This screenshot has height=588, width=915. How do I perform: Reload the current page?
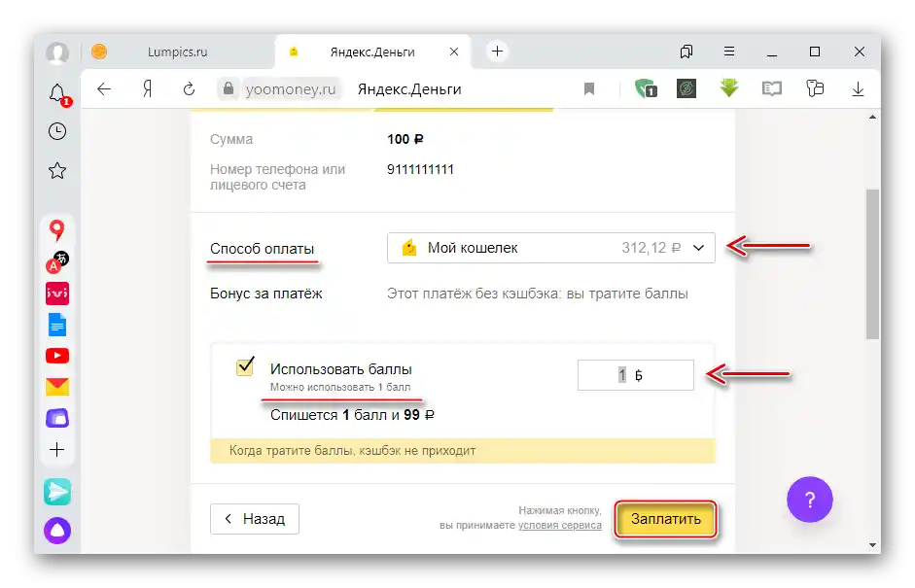coord(189,89)
